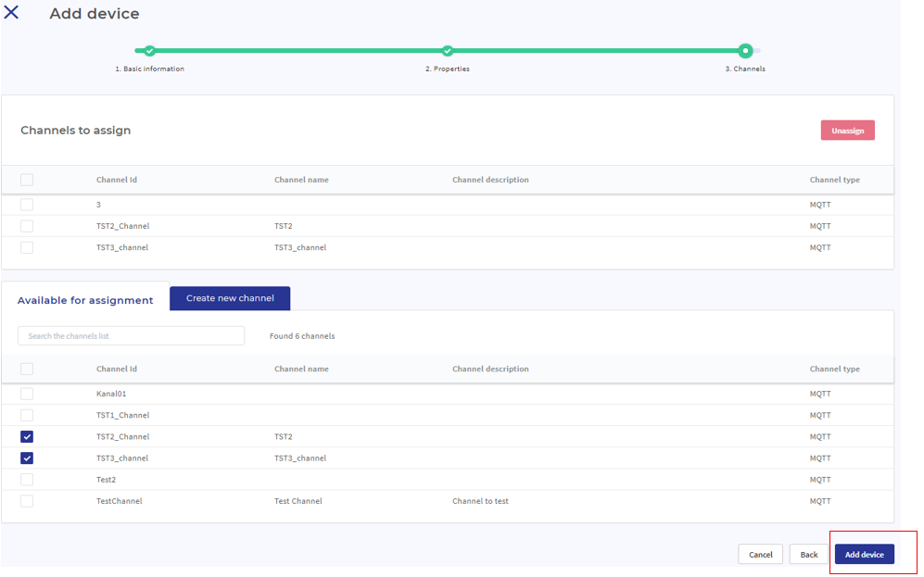This screenshot has height=577, width=924.
Task: Click Channel Id header in Channels to assign table
Action: click(x=117, y=180)
